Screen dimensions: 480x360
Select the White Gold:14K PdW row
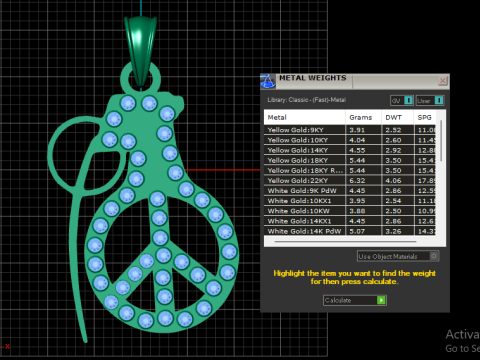pyautogui.click(x=350, y=231)
